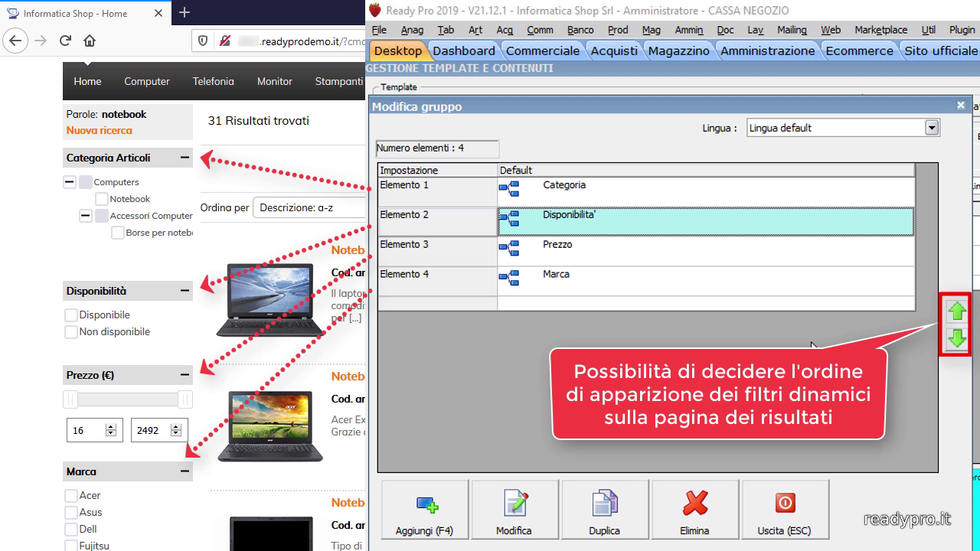Screen dimensions: 980x551
Task: Click the Computers category checkbox
Action: coord(86,182)
